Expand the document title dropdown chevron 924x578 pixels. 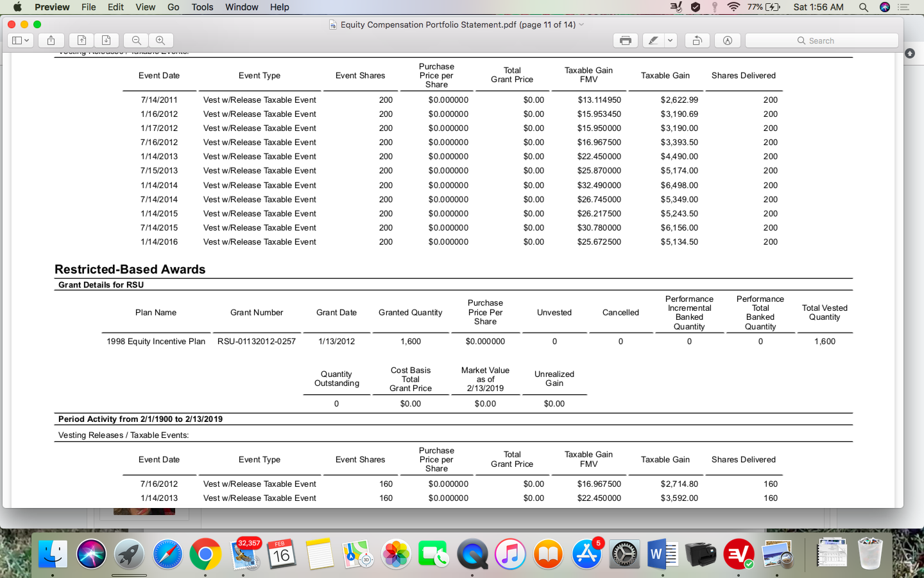[x=582, y=24]
